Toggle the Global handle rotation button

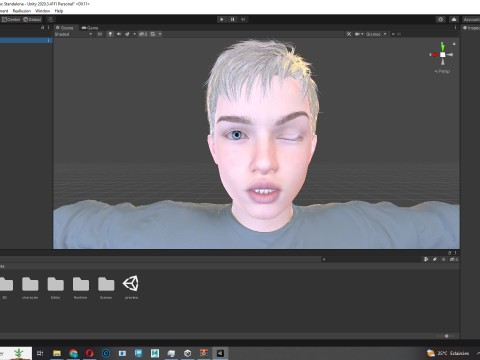(32, 19)
